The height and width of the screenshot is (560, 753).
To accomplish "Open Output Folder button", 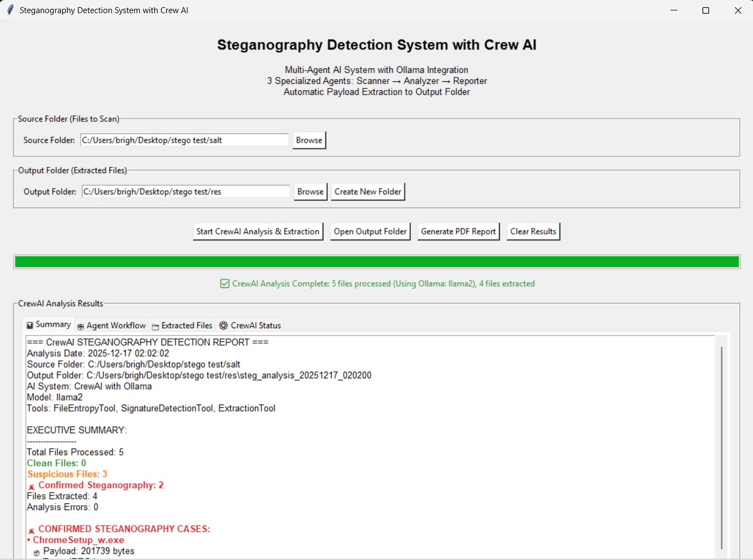I will (x=370, y=232).
